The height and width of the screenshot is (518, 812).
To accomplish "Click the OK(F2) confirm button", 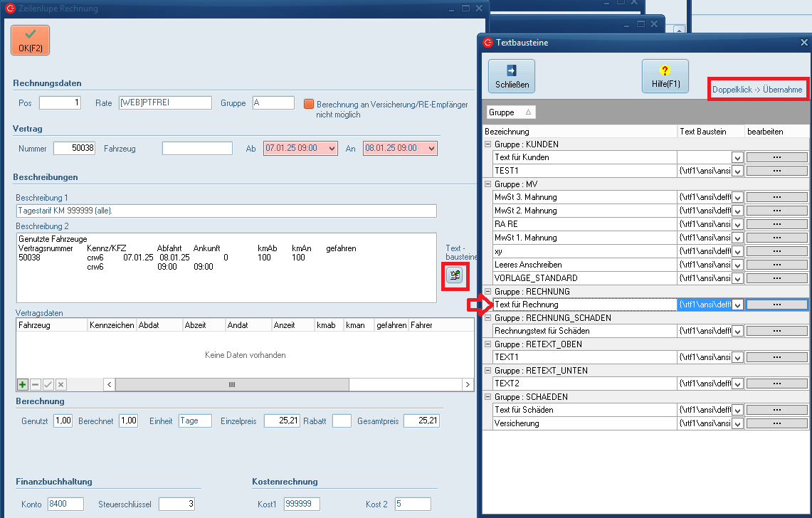I will [30, 41].
